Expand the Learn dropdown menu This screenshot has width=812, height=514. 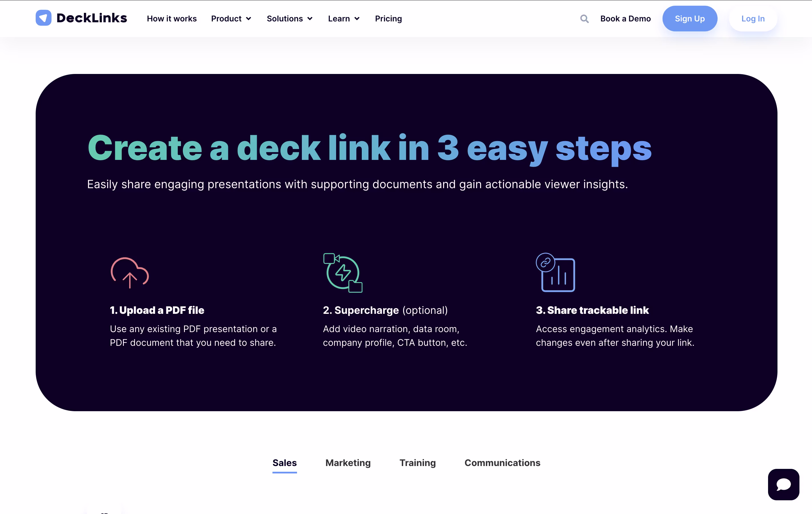(x=344, y=19)
